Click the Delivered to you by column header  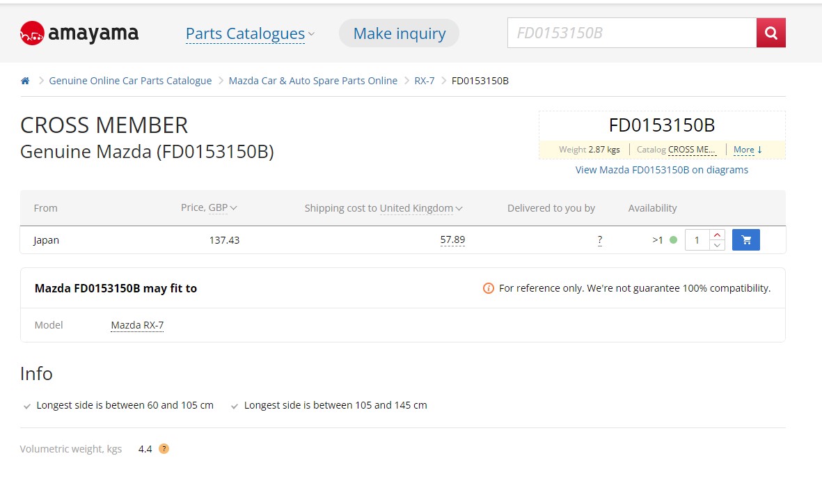coord(551,208)
